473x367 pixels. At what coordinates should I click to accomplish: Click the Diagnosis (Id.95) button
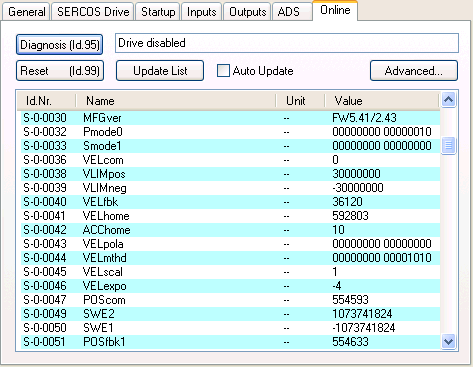click(x=60, y=45)
